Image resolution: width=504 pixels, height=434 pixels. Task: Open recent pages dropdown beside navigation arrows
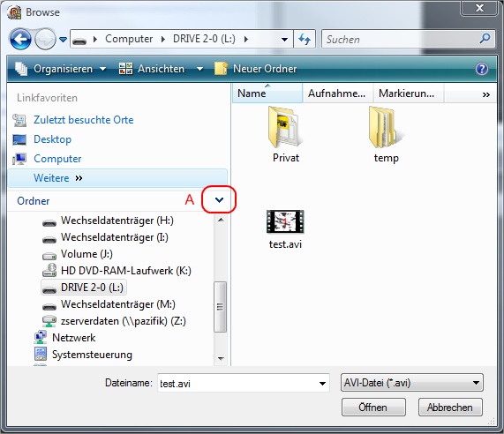pos(64,40)
